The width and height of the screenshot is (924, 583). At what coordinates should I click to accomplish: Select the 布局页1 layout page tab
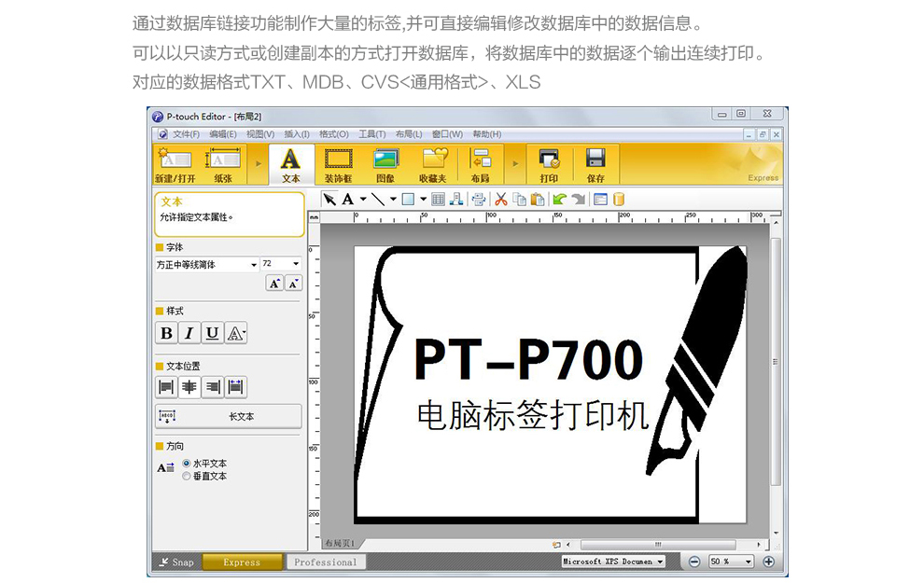click(x=341, y=543)
